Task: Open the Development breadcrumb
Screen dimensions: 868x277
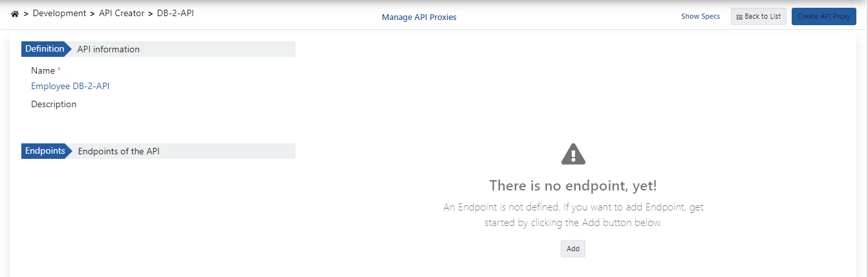Action: pos(60,13)
